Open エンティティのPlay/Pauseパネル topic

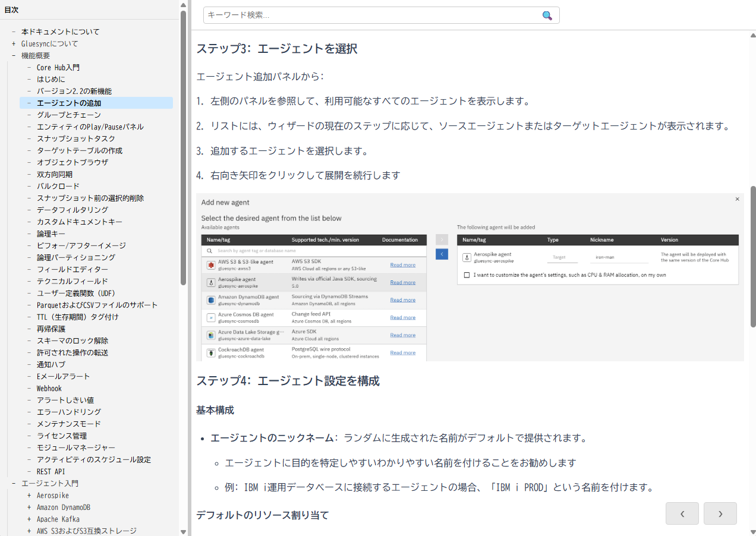tap(90, 127)
